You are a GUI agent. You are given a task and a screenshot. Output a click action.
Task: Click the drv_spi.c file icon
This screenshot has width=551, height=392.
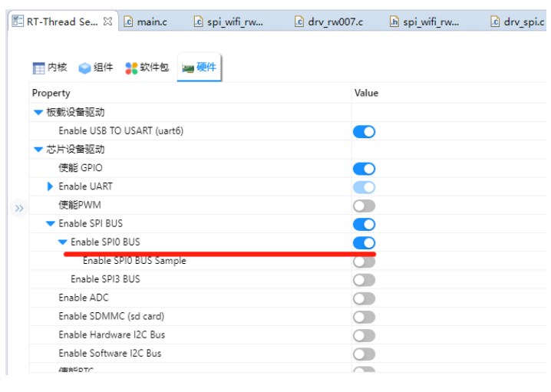(495, 21)
